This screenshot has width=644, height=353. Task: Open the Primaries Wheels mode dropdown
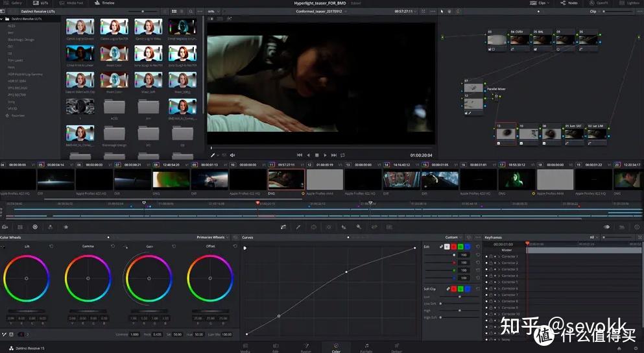(213, 237)
